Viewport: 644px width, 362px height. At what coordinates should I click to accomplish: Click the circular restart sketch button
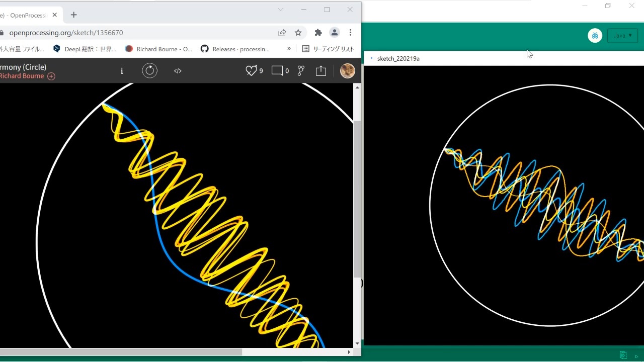click(x=149, y=71)
